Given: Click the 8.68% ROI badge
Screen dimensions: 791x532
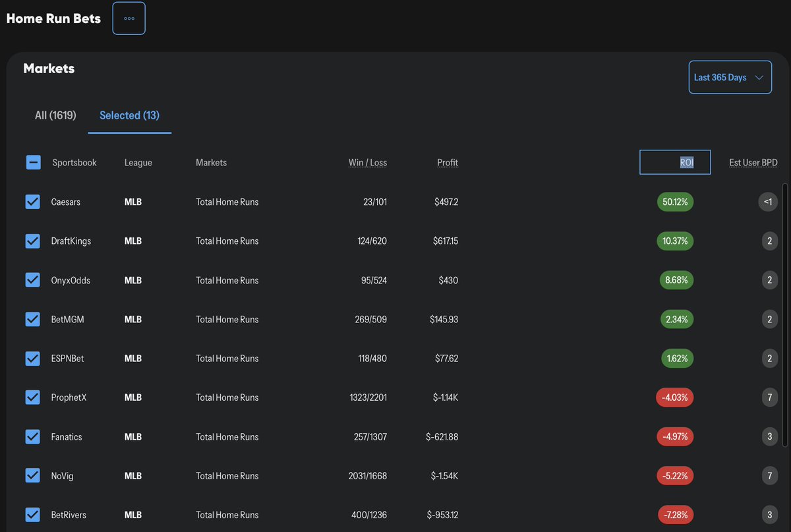Looking at the screenshot, I should pos(676,280).
